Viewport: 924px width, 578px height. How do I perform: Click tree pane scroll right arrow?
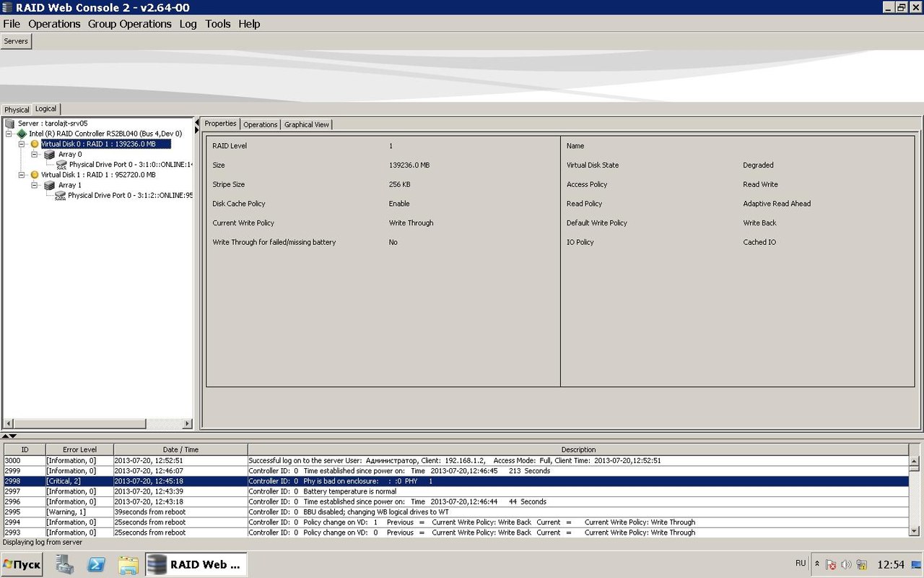coord(188,424)
